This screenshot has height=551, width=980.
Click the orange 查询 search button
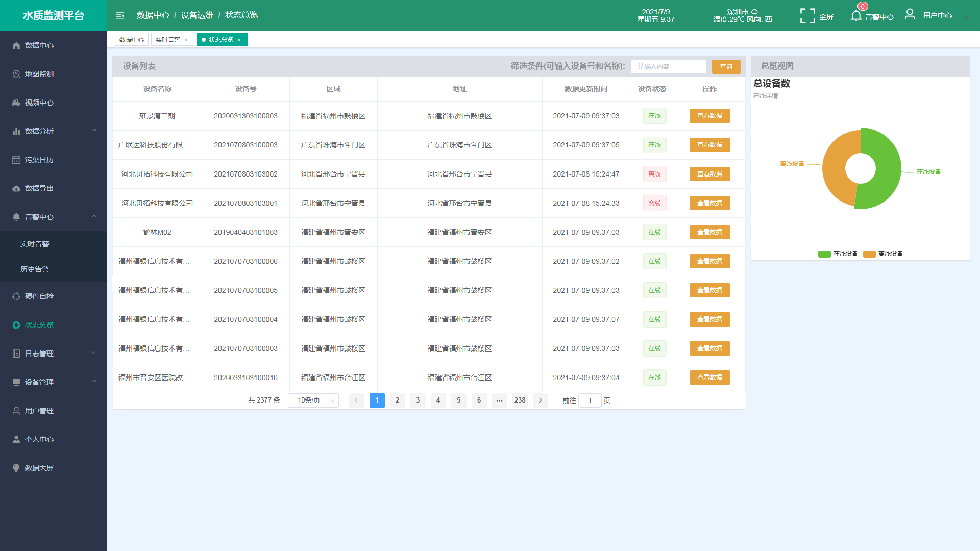(x=726, y=67)
